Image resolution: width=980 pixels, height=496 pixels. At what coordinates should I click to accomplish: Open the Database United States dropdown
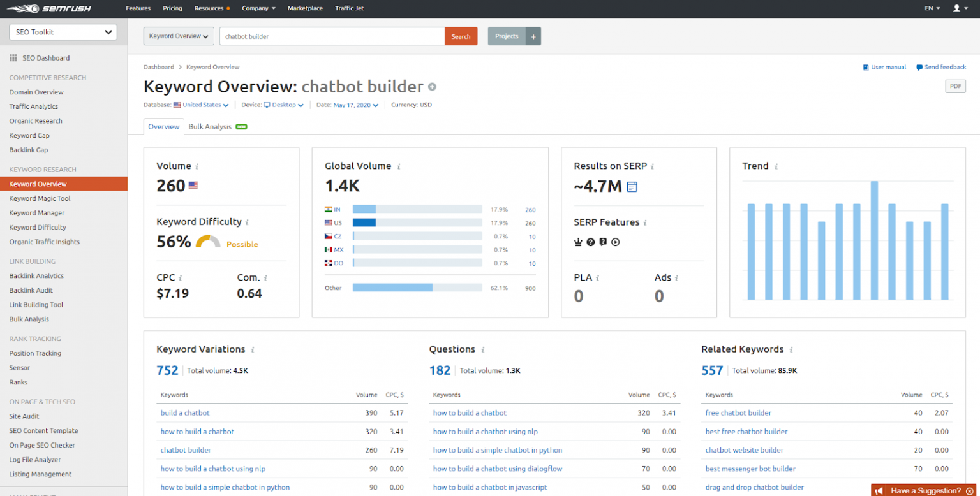coord(201,105)
